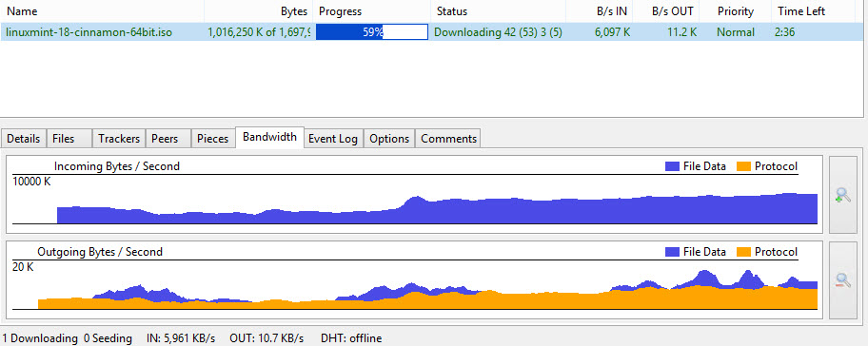
Task: Click the 11.2 K upload speed cell
Action: pos(682,32)
